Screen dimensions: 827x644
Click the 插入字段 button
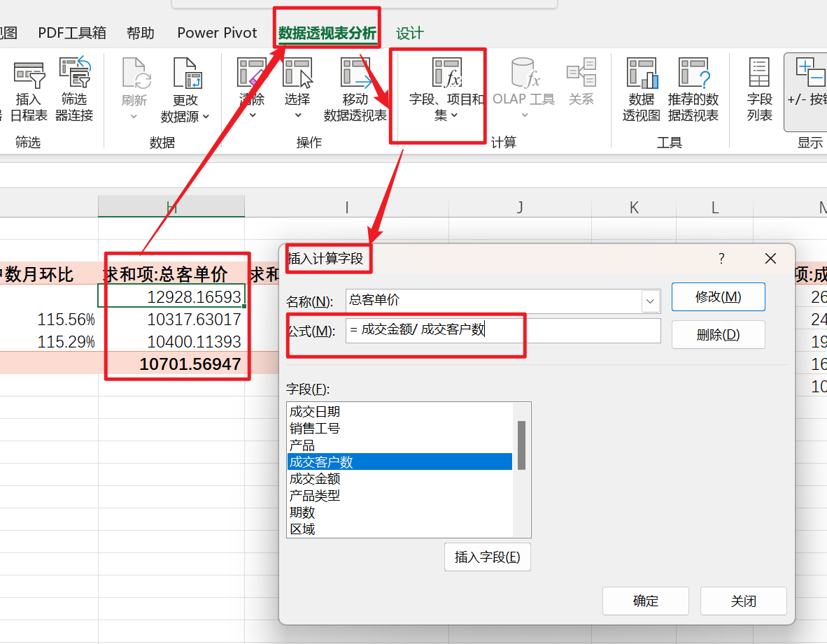(487, 557)
